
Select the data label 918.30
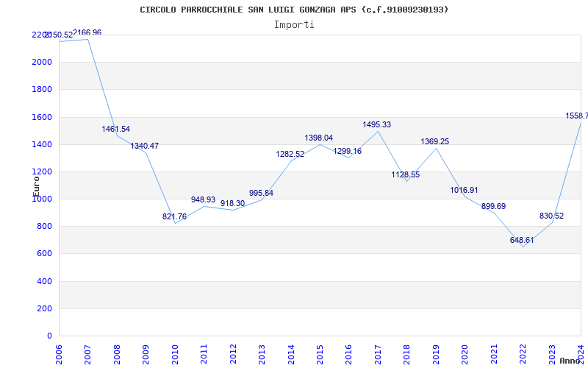[x=232, y=204]
